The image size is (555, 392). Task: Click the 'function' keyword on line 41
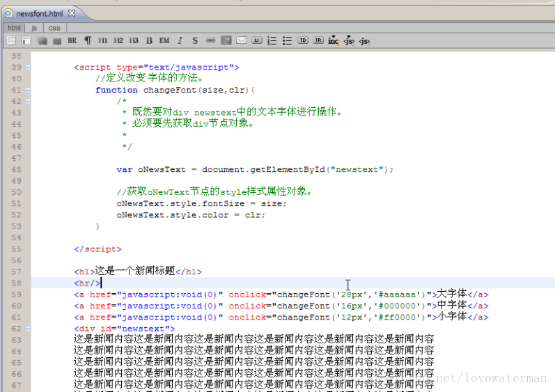[116, 90]
